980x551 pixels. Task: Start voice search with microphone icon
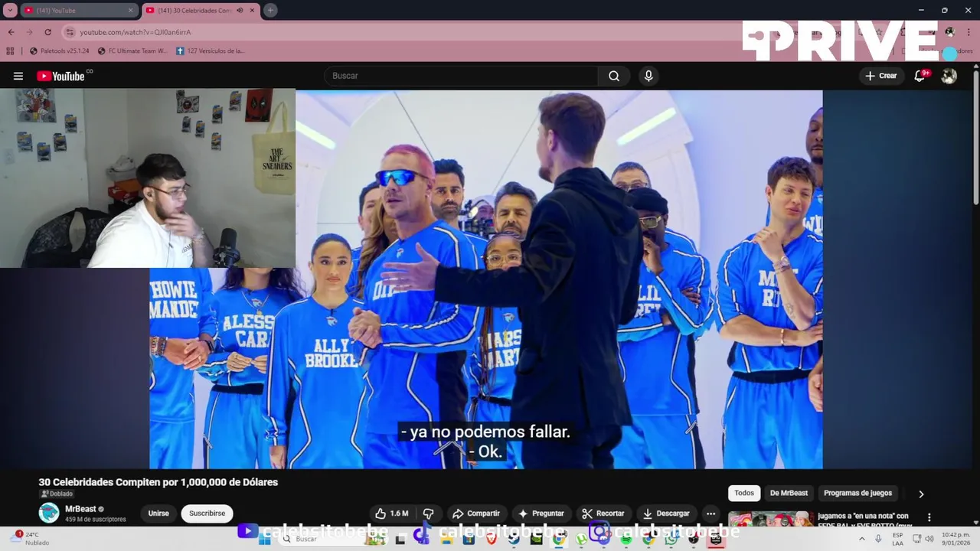pyautogui.click(x=648, y=76)
